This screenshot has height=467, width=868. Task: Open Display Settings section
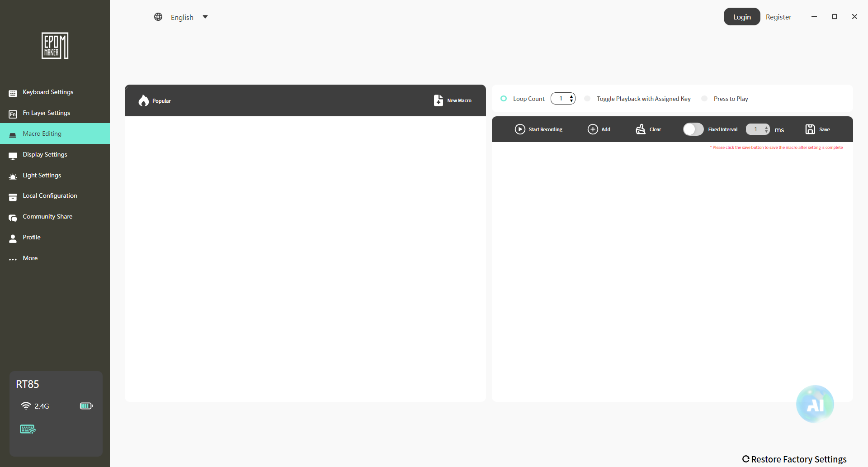[x=55, y=155]
